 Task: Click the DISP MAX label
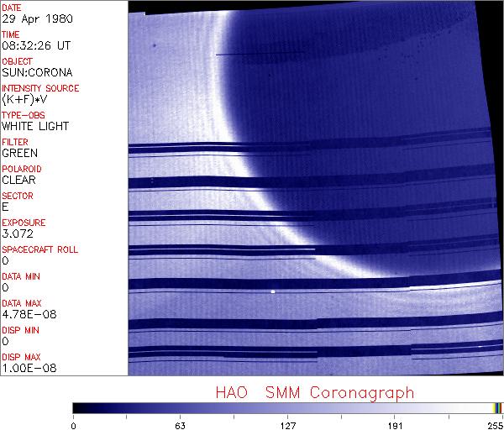[21, 357]
